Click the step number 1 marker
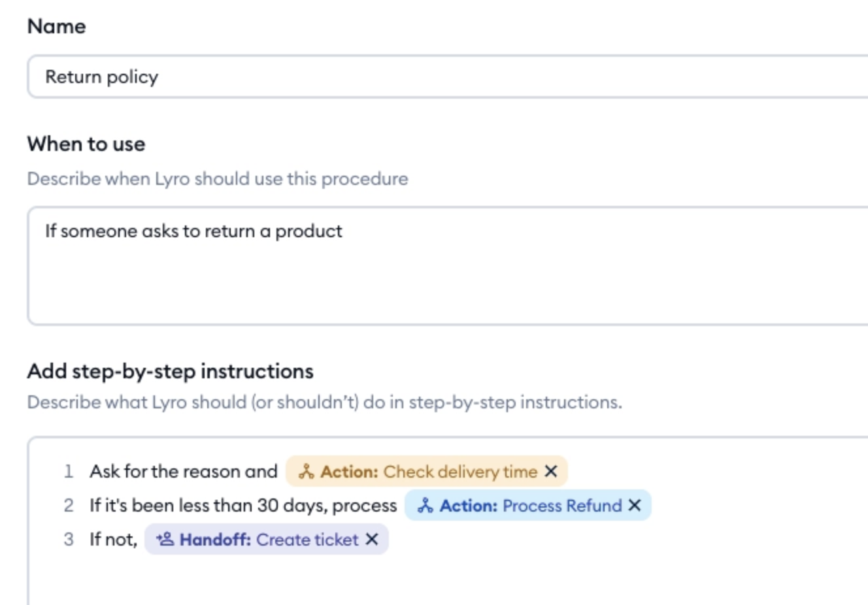The height and width of the screenshot is (605, 868). (69, 471)
